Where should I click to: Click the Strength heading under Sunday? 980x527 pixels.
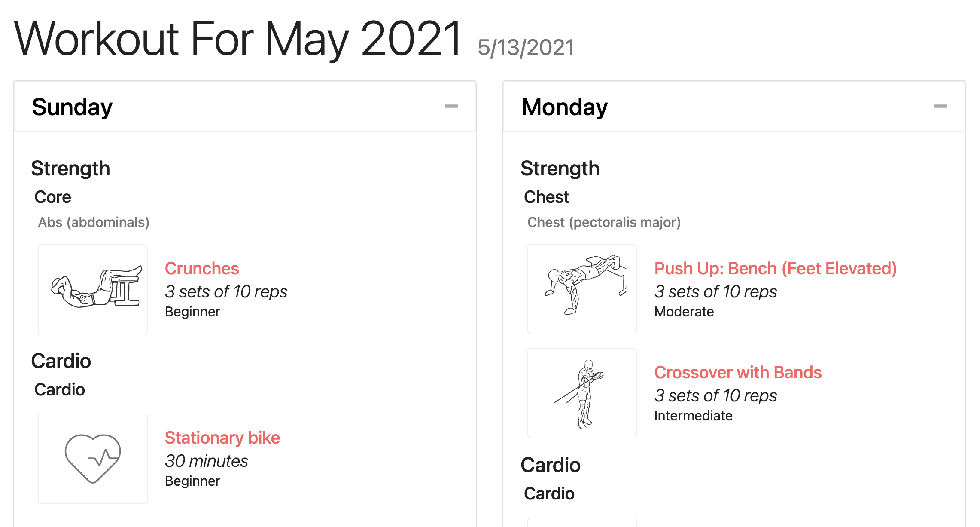[71, 168]
